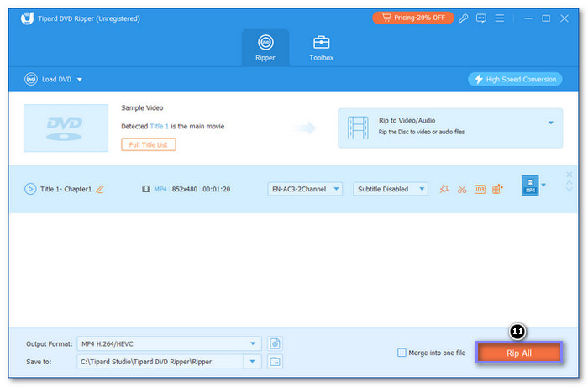Toggle High Speed Conversion
The width and height of the screenshot is (588, 387).
pyautogui.click(x=515, y=80)
